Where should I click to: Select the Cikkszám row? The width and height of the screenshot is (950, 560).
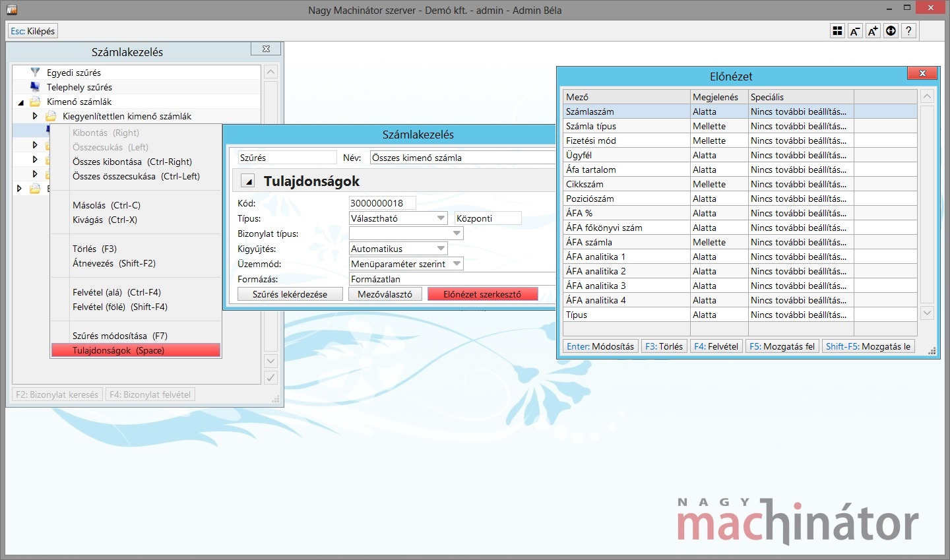click(x=740, y=184)
